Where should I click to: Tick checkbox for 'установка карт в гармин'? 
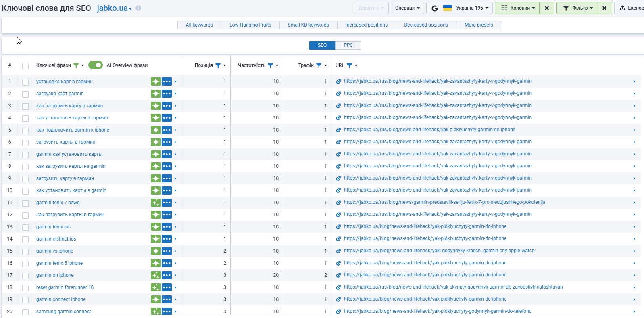[x=25, y=82]
